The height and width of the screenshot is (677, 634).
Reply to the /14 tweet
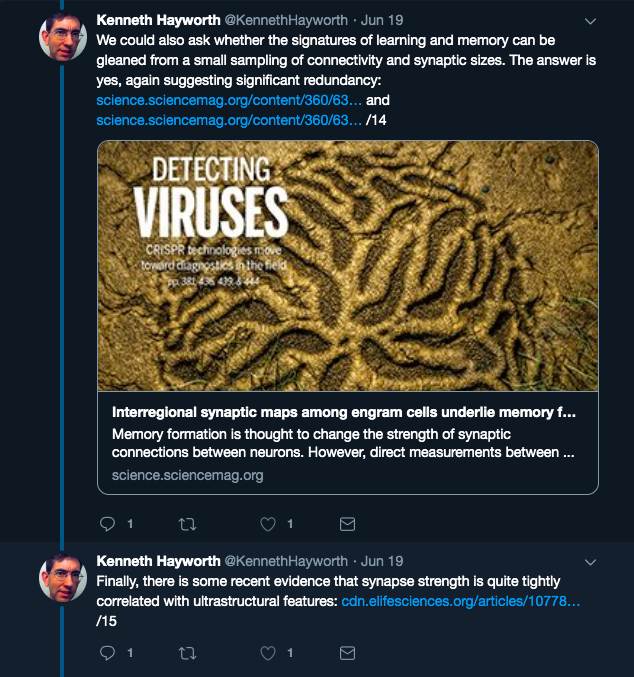point(108,524)
